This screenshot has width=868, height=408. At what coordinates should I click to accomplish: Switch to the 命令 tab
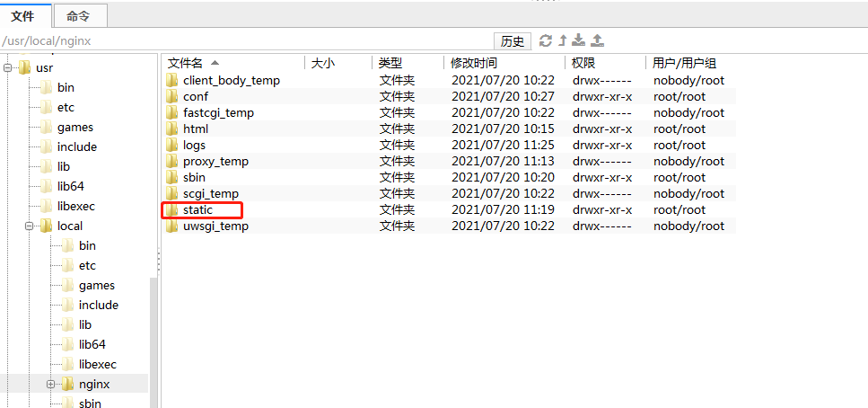[78, 16]
